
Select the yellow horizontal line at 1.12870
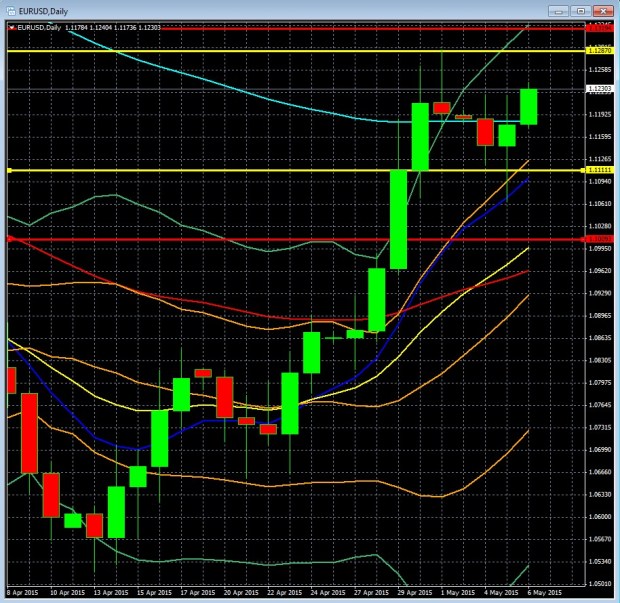(x=300, y=50)
